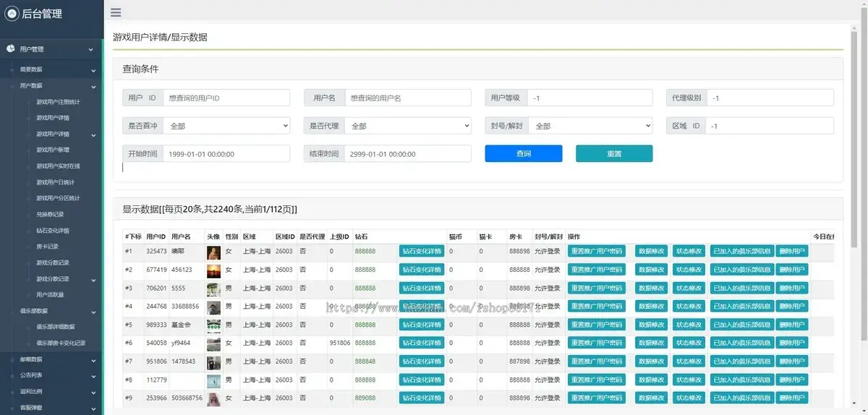Click the 开始时间 date input field

(226, 154)
